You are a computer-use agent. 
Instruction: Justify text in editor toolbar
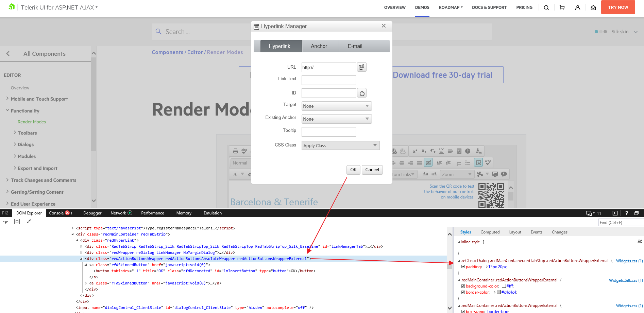[420, 163]
